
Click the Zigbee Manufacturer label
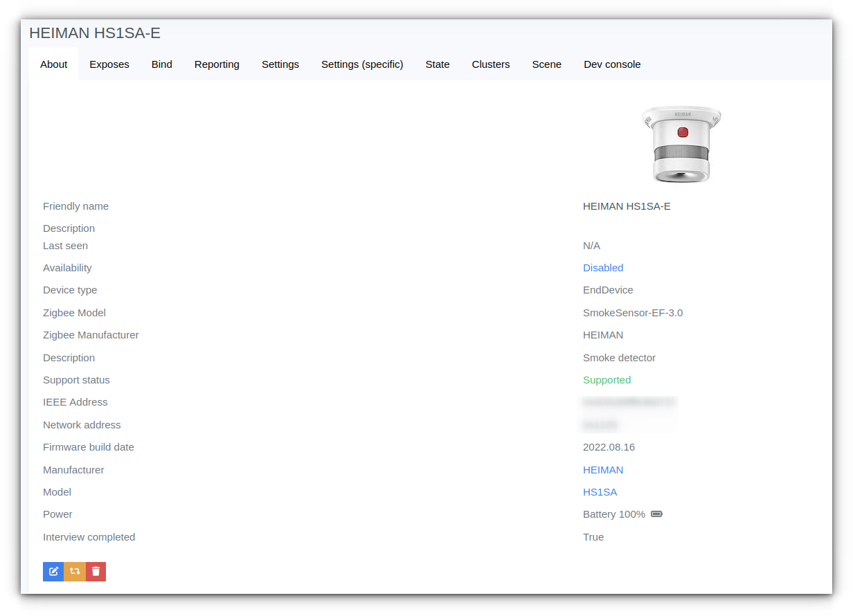91,335
